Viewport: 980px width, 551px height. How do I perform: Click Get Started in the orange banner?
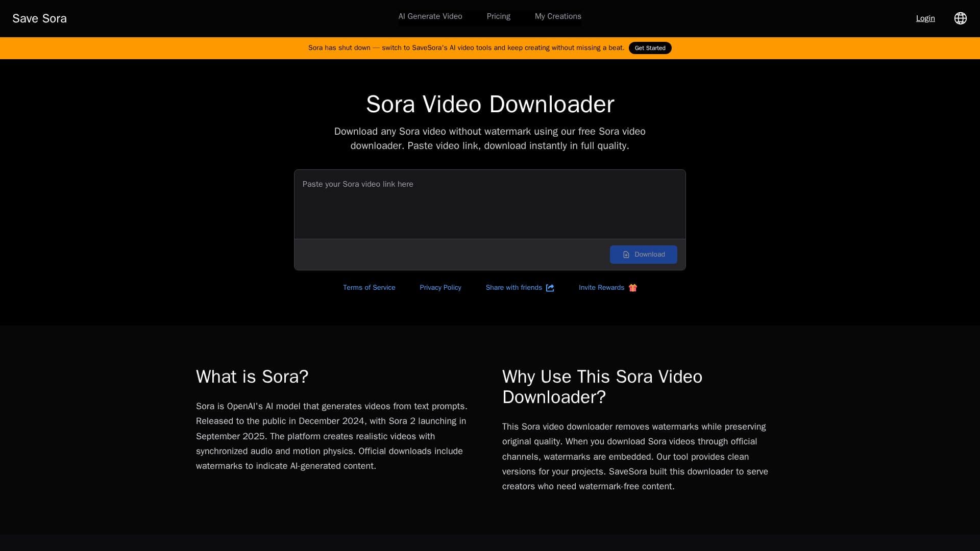(650, 48)
